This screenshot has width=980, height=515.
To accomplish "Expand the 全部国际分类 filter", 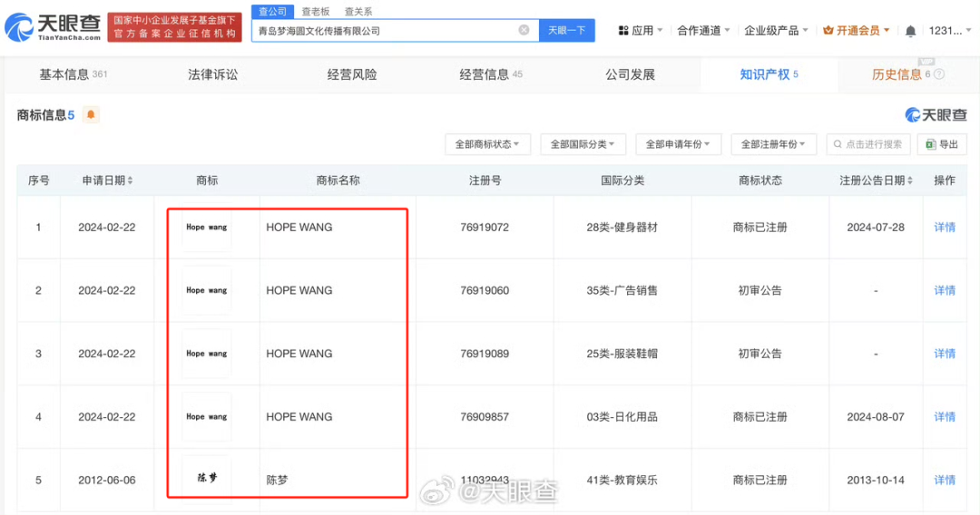I will [583, 144].
